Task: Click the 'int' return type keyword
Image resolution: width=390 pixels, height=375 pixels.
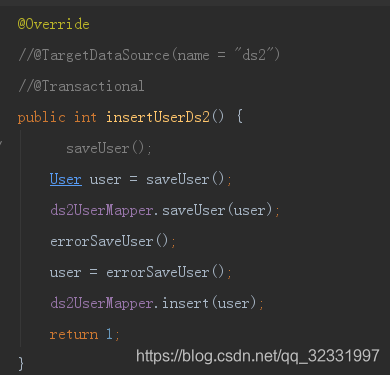Action: click(85, 117)
